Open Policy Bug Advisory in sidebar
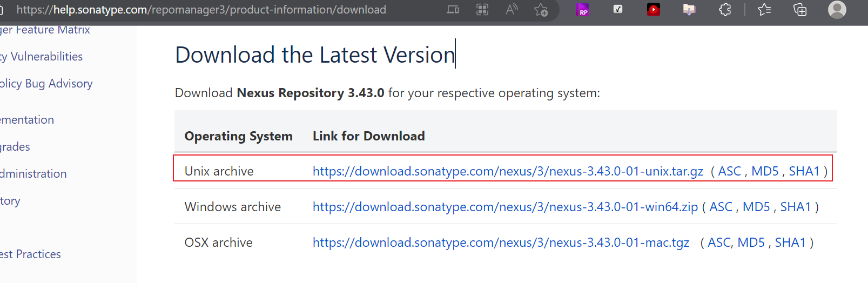Image resolution: width=868 pixels, height=283 pixels. [x=46, y=84]
